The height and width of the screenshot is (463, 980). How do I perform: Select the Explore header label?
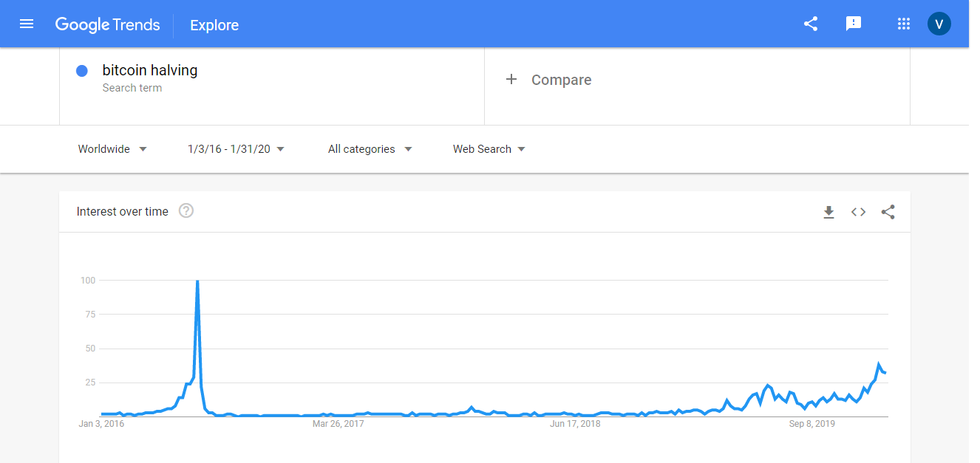pos(214,25)
